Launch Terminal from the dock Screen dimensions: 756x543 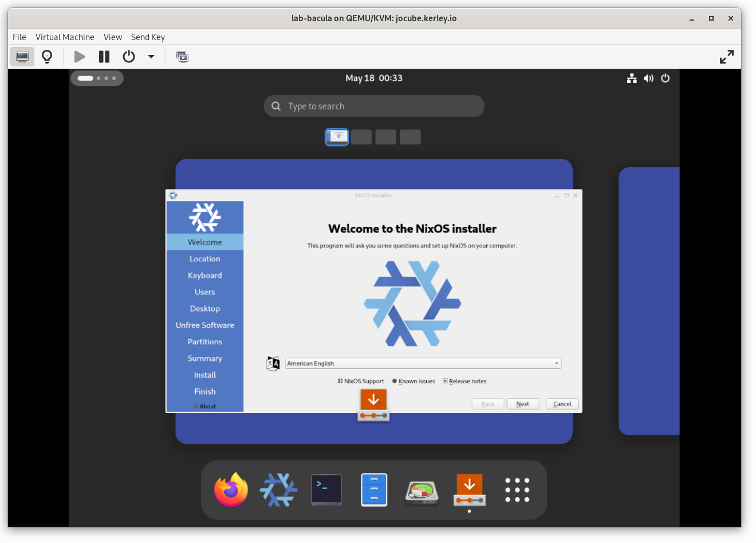(326, 490)
